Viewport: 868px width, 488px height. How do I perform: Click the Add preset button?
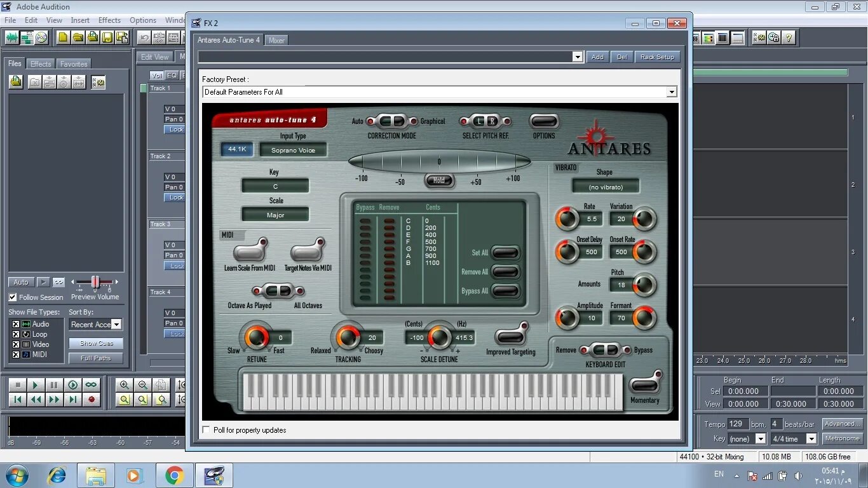click(597, 57)
